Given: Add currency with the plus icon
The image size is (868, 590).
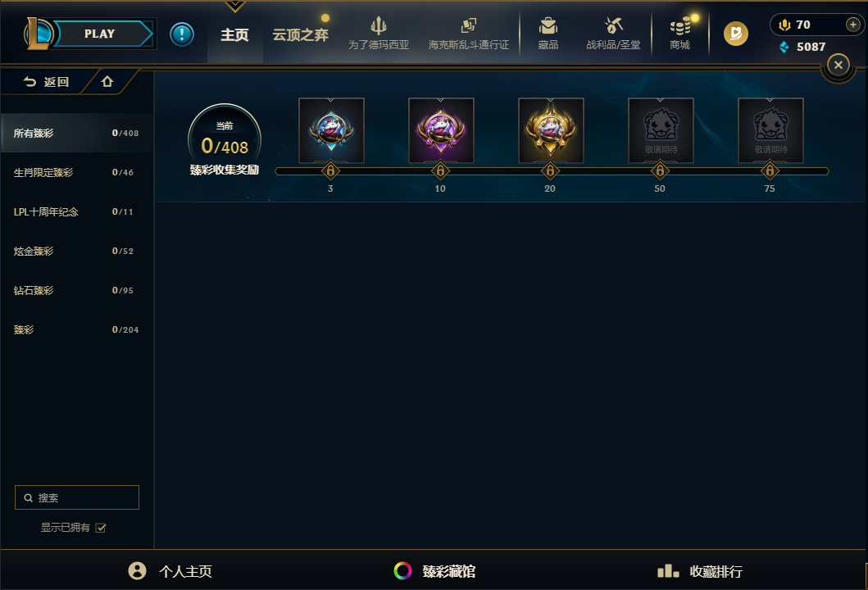Looking at the screenshot, I should (852, 25).
